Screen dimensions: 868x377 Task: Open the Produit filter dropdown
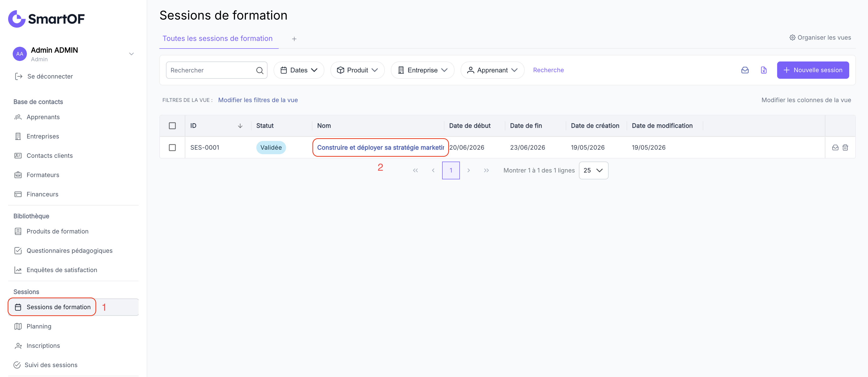(358, 70)
